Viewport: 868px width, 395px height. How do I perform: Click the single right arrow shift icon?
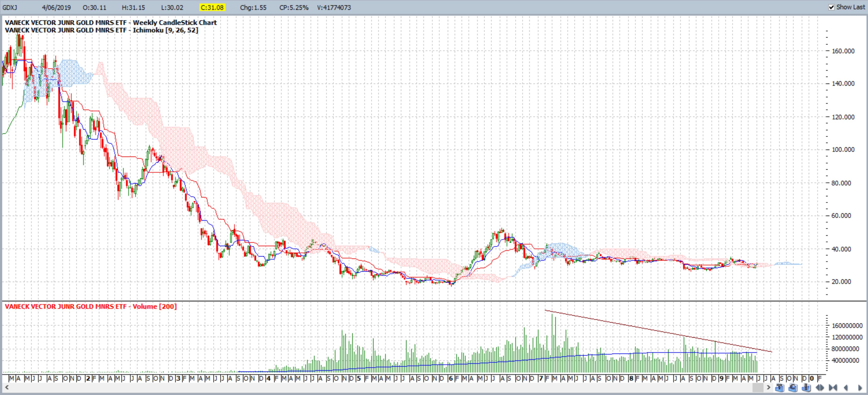point(860,388)
